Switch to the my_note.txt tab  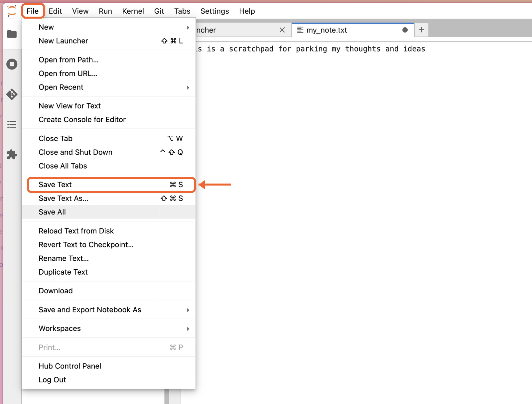pyautogui.click(x=352, y=30)
